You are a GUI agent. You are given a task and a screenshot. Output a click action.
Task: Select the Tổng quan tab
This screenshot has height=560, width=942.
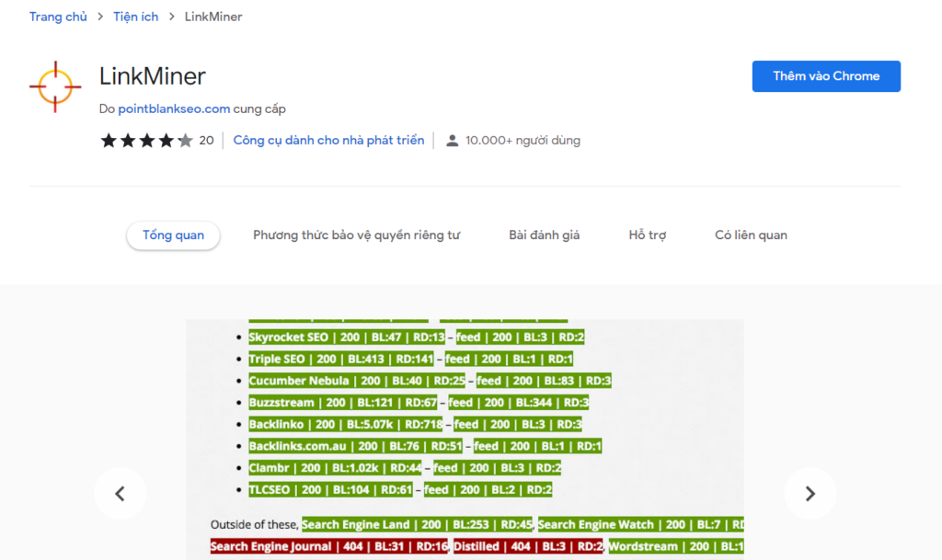173,234
